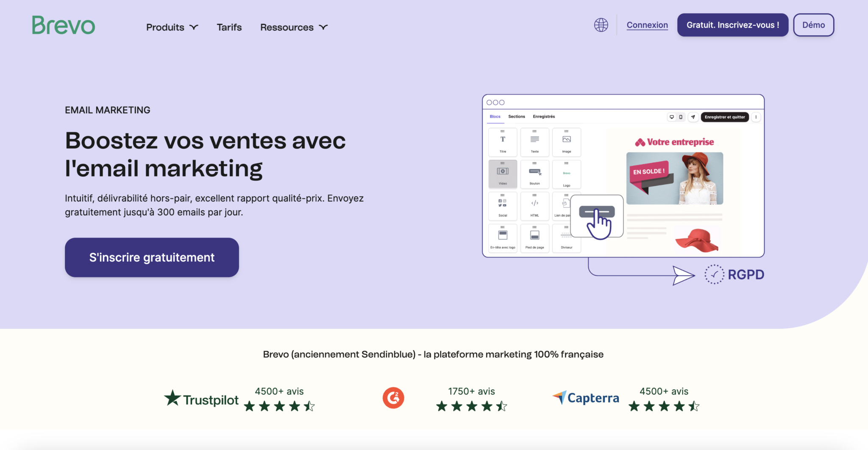Select the Social block
The width and height of the screenshot is (868, 450).
click(503, 206)
